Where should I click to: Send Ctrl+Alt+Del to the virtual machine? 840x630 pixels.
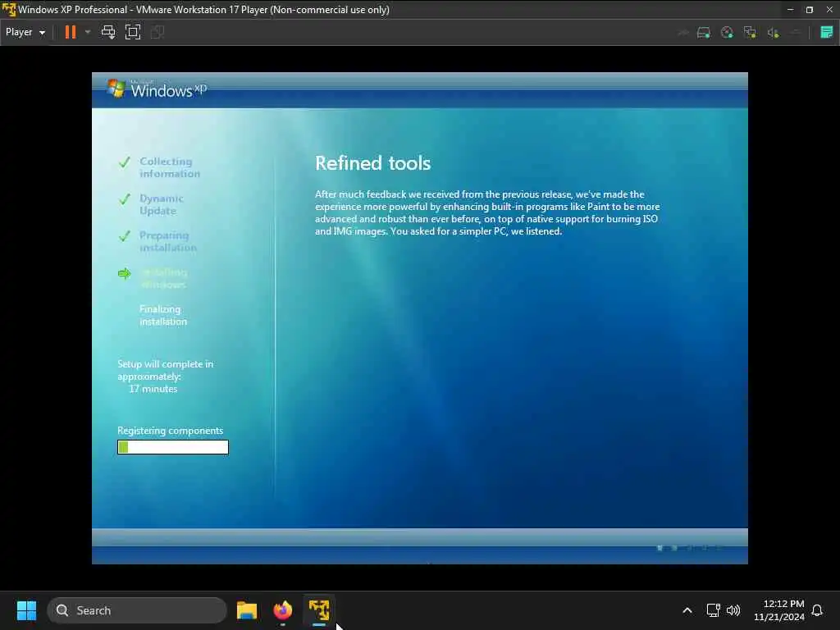108,32
